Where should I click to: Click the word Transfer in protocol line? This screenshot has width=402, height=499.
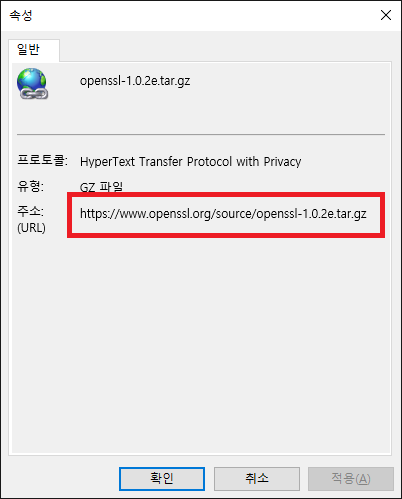(x=161, y=162)
